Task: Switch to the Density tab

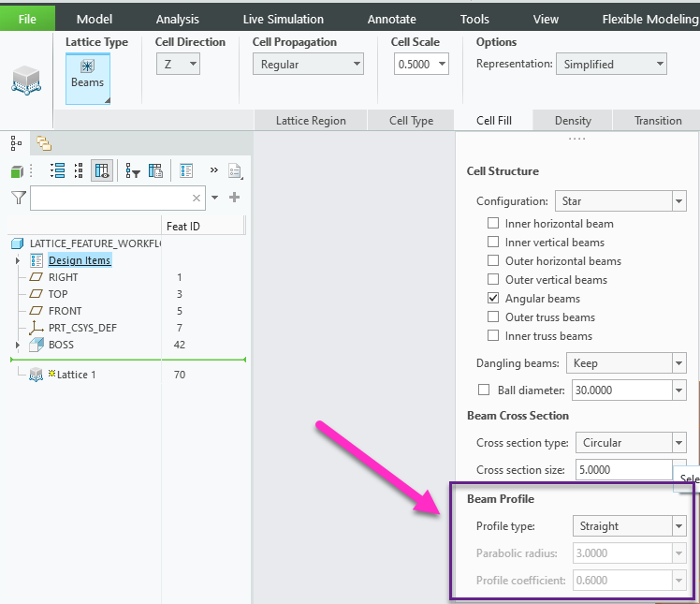Action: click(573, 121)
